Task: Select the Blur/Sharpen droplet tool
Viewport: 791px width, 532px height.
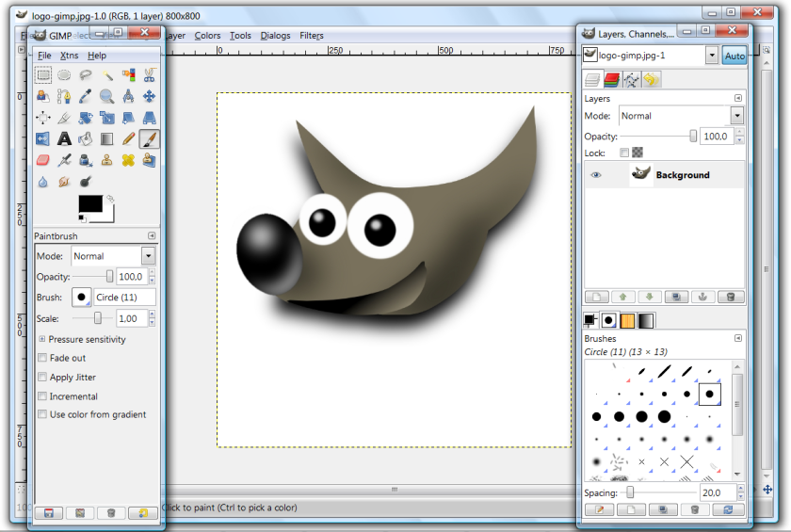Action: (43, 182)
